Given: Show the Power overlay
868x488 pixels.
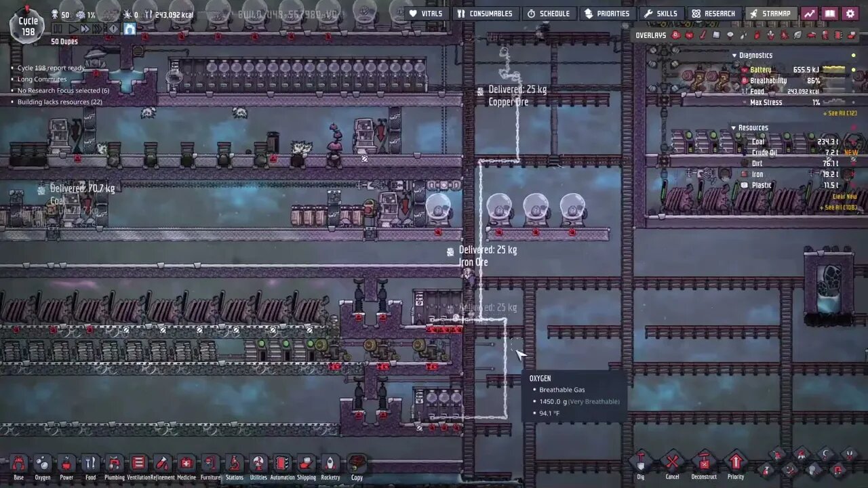Looking at the screenshot, I should point(689,35).
